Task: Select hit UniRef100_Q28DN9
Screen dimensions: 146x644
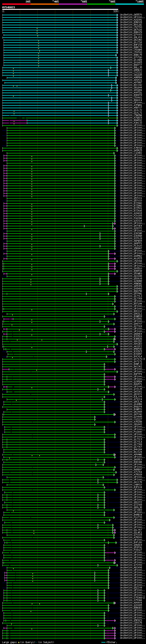Action: [x=131, y=281]
